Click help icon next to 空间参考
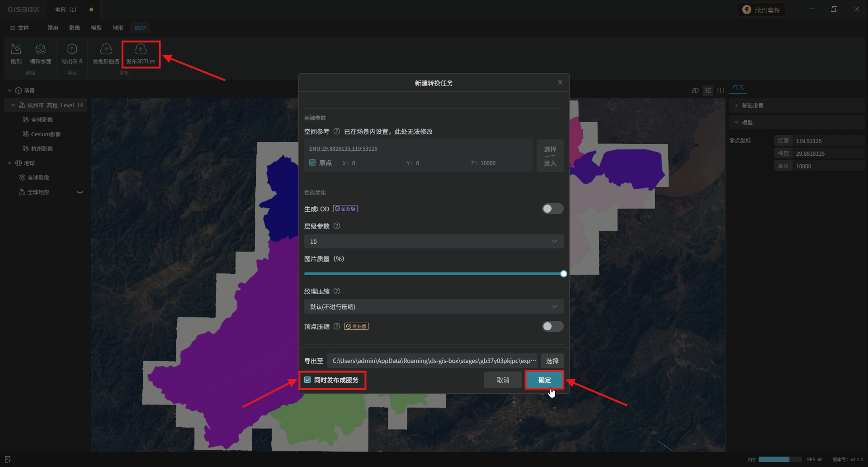 pyautogui.click(x=337, y=132)
